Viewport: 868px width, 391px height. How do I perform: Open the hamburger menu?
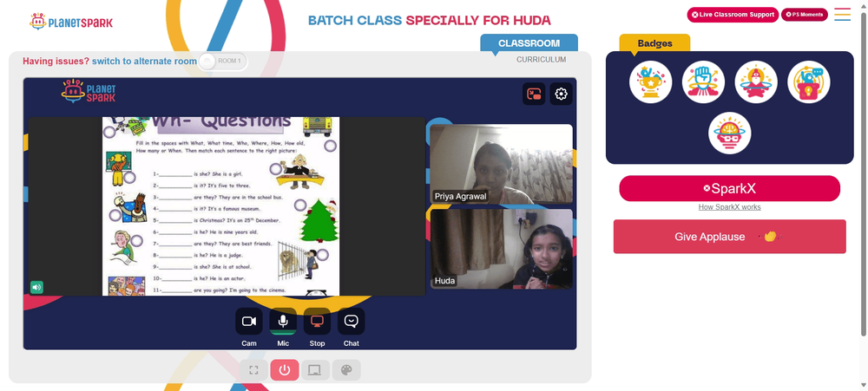(843, 15)
